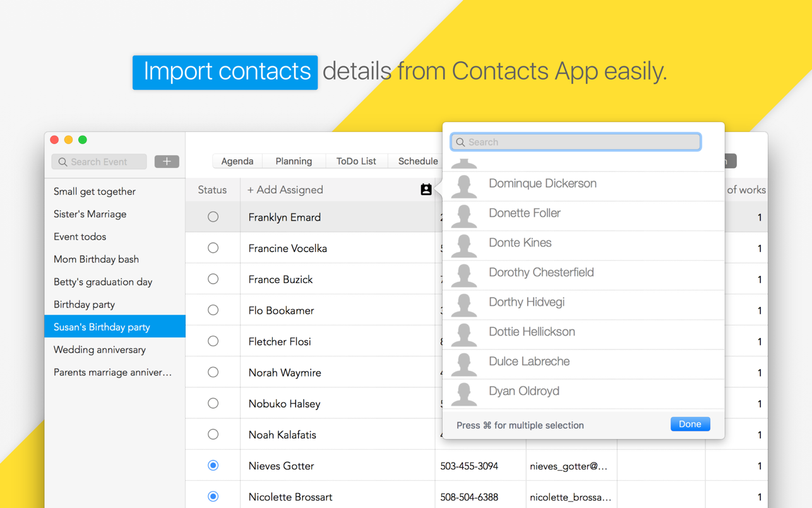Click Dorothy Chesterfield's avatar icon
Viewport: 812px width, 508px height.
coord(464,275)
